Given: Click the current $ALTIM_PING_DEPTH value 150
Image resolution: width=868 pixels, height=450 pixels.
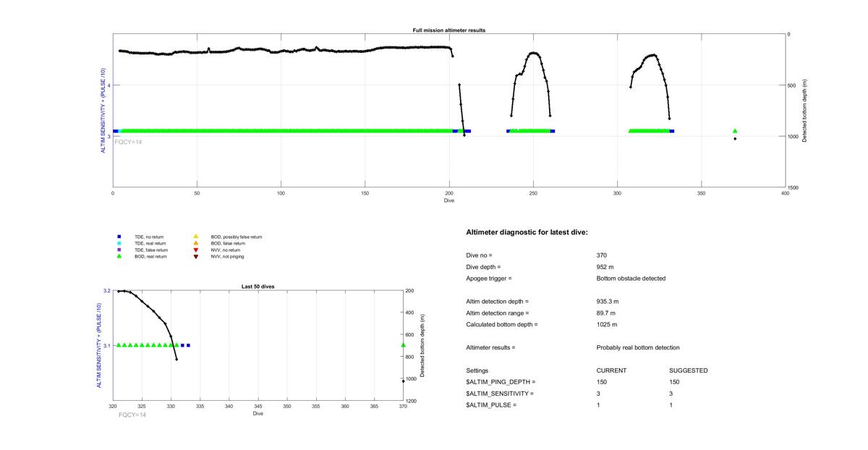Looking at the screenshot, I should pyautogui.click(x=602, y=382).
